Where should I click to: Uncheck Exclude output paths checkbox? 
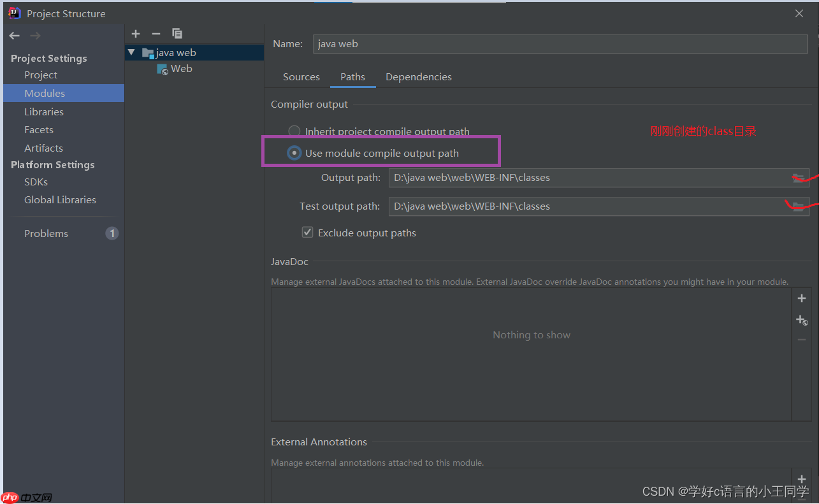308,233
